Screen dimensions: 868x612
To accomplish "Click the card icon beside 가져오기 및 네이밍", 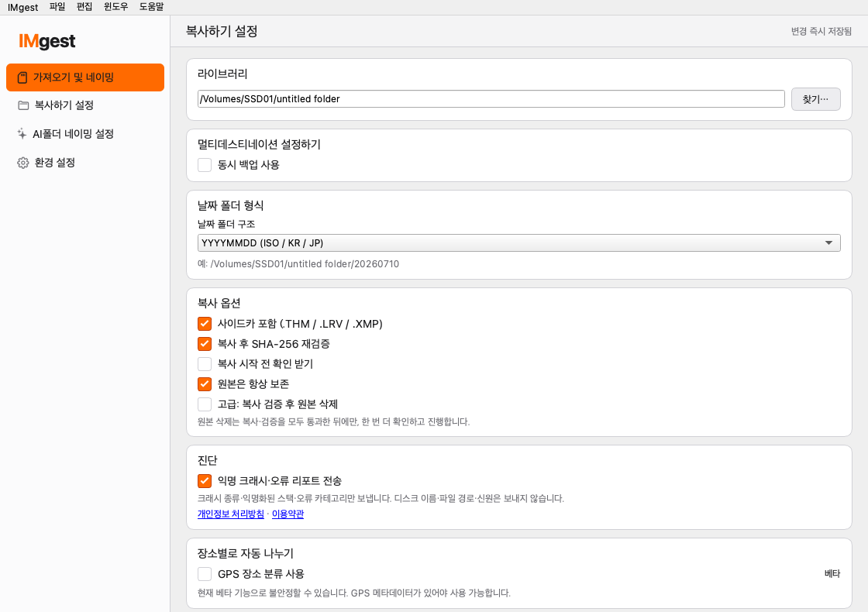I will [x=22, y=77].
